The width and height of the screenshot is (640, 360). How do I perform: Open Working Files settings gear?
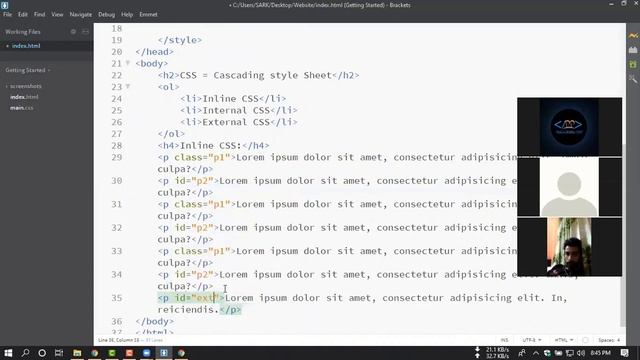(73, 31)
